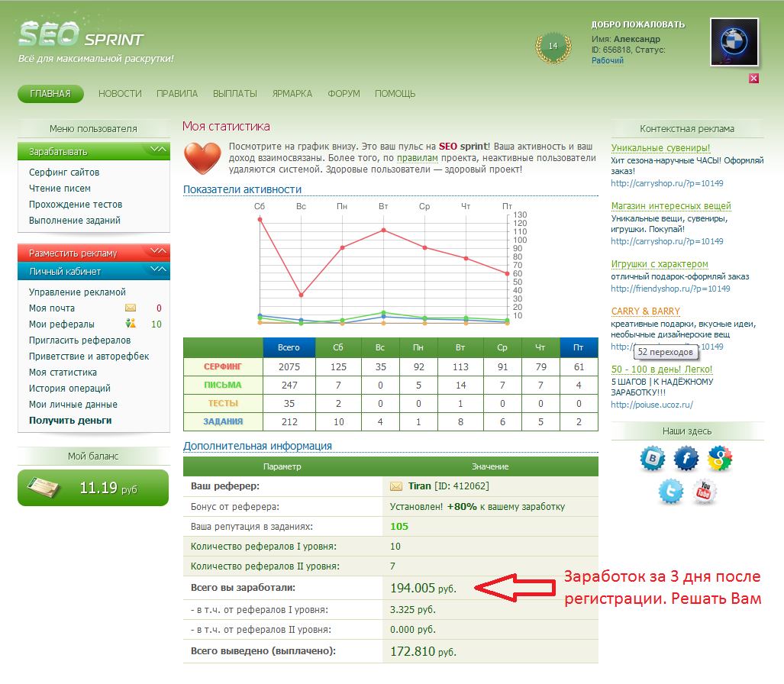Image resolution: width=784 pixels, height=684 pixels.
Task: Expand the Разместить рекламу section
Action: click(94, 253)
